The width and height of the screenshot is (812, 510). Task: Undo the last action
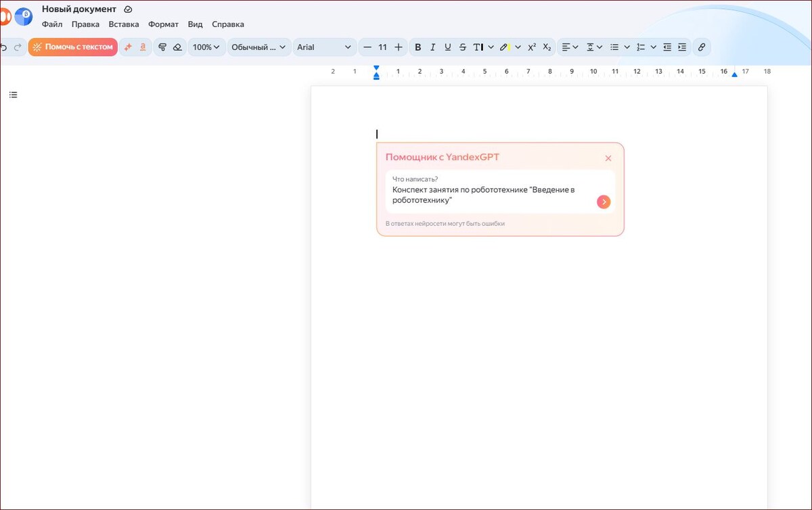4,47
